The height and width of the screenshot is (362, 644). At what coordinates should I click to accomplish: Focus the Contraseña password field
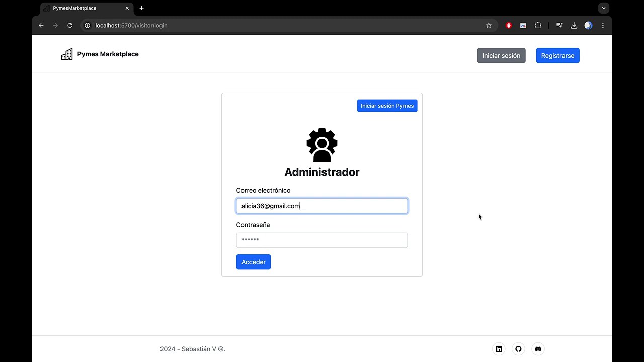point(322,240)
